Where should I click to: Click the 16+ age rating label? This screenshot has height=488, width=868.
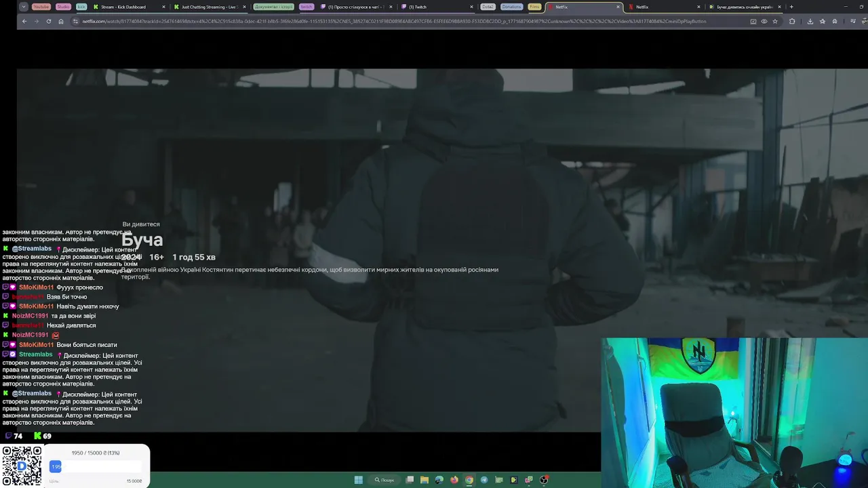pos(157,258)
